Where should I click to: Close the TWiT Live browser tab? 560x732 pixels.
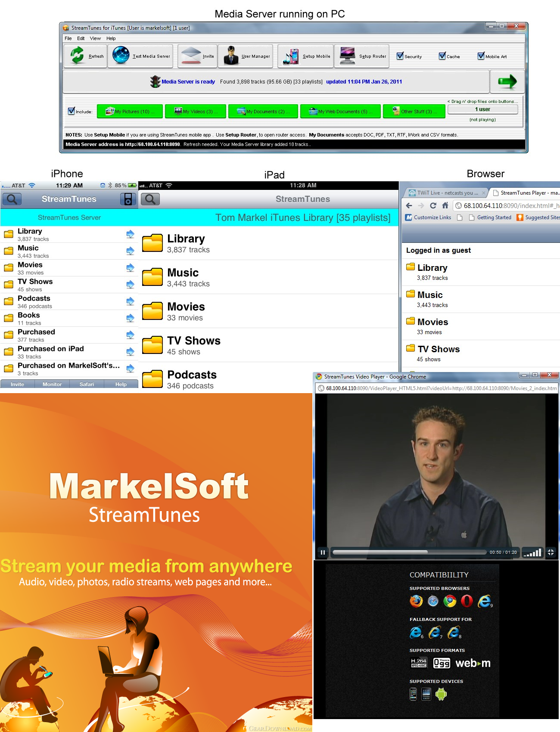(x=483, y=193)
